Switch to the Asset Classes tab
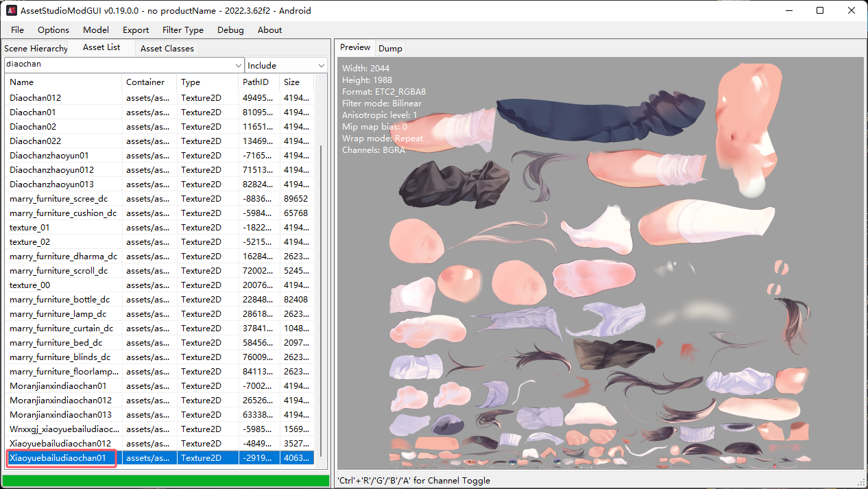 (167, 49)
